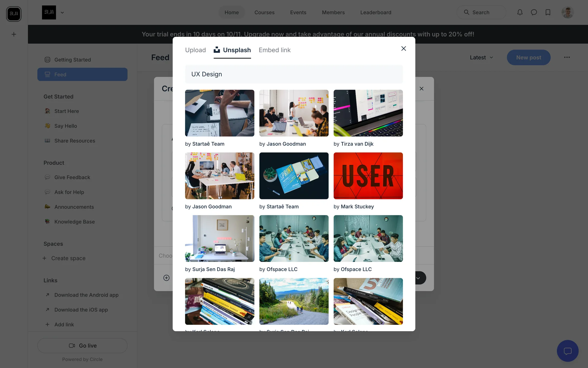
Task: Close the image picker dialog
Action: pos(403,48)
